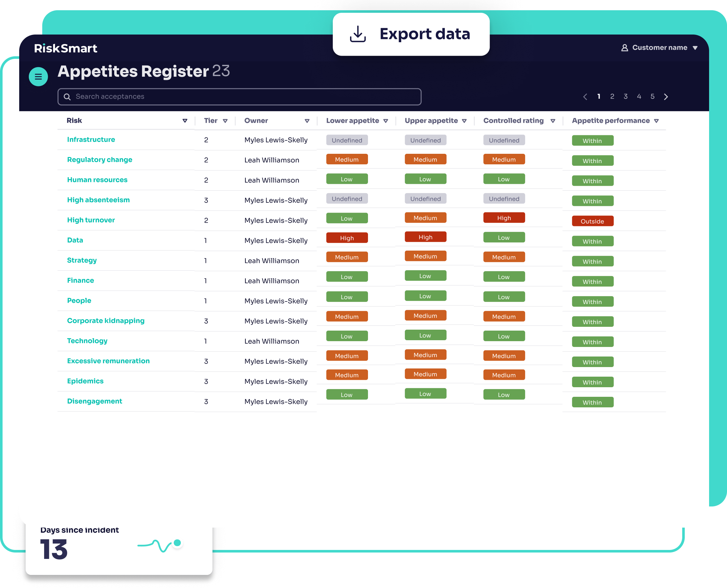Go to previous page arrow
Screen dimensions: 727x588
click(585, 97)
